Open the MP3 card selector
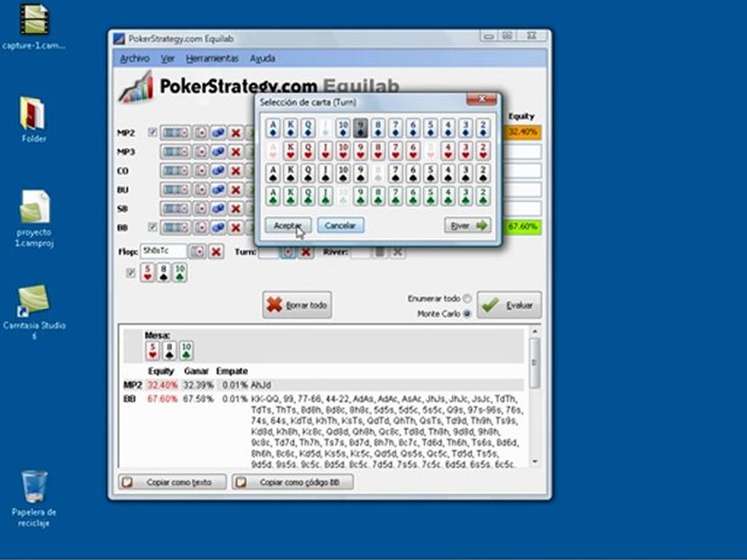Image resolution: width=747 pixels, height=560 pixels. (x=201, y=152)
